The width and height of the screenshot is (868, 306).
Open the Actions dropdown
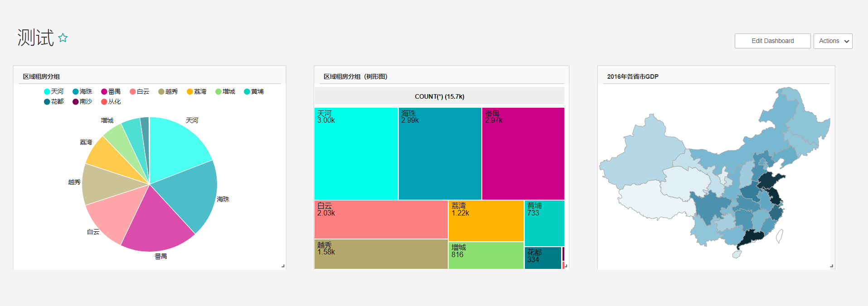point(833,41)
